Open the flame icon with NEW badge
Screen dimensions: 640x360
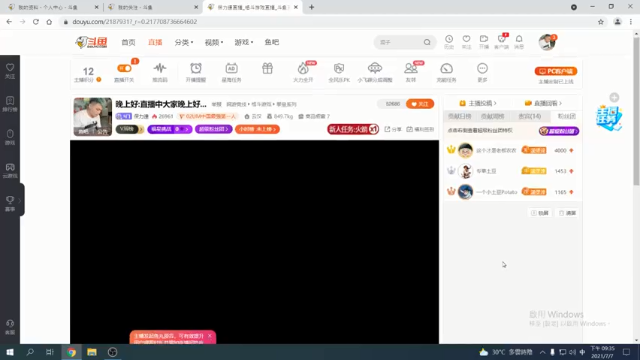coord(303,68)
